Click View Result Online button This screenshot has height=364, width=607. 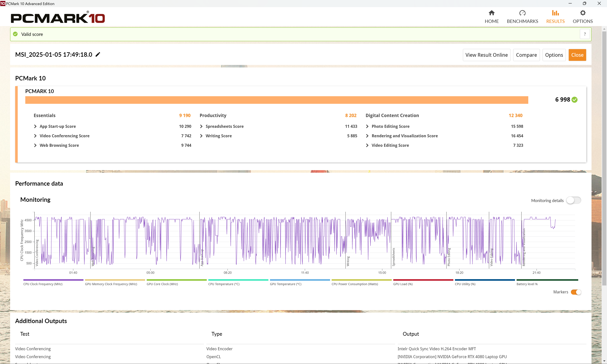point(487,55)
